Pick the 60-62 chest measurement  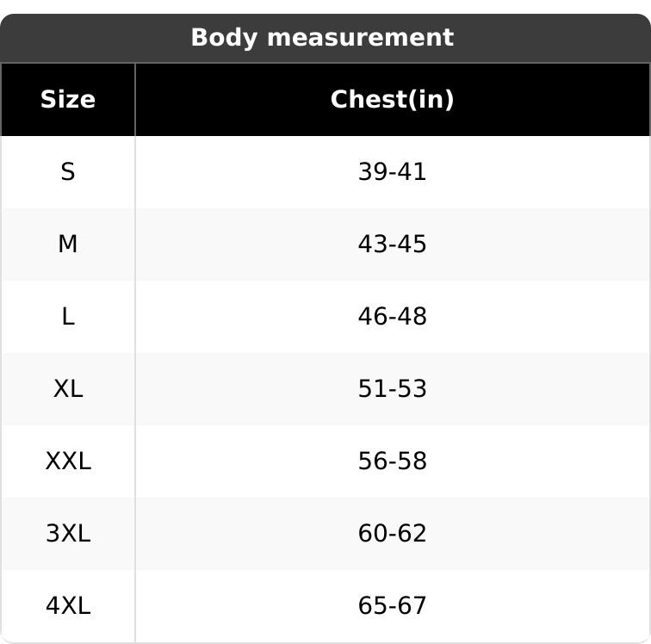coord(392,534)
